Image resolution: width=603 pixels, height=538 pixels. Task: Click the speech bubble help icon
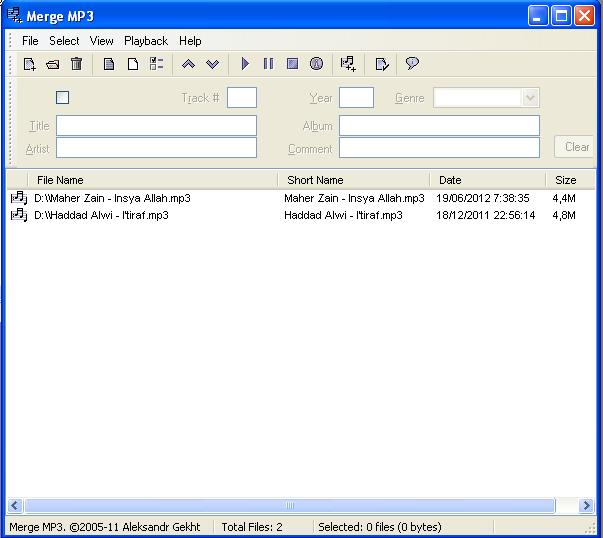[412, 63]
